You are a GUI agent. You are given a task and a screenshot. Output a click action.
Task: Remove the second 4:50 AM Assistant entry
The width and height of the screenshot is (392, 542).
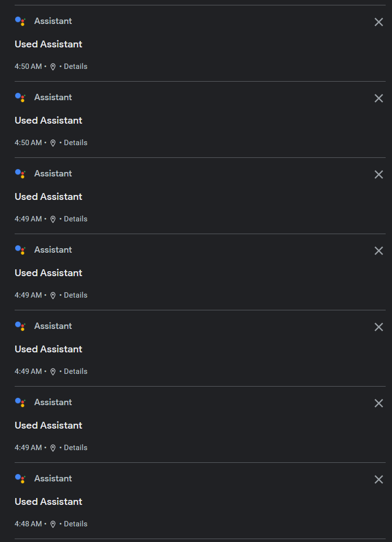pyautogui.click(x=378, y=98)
